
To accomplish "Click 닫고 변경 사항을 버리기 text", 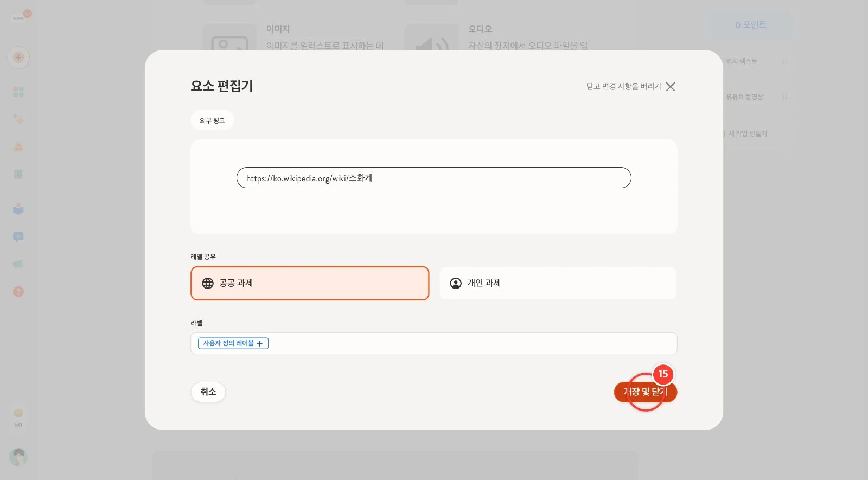I will click(624, 87).
